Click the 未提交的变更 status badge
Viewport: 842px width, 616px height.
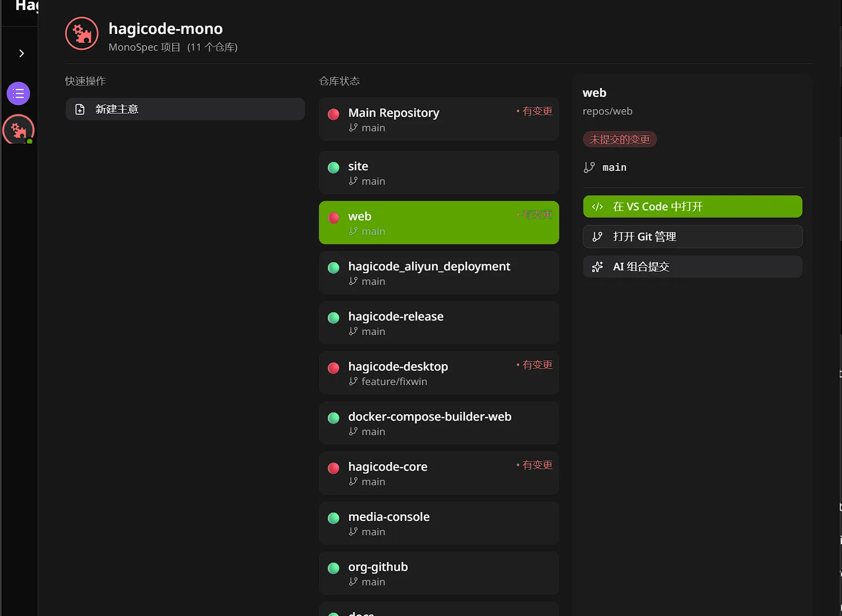pos(619,140)
